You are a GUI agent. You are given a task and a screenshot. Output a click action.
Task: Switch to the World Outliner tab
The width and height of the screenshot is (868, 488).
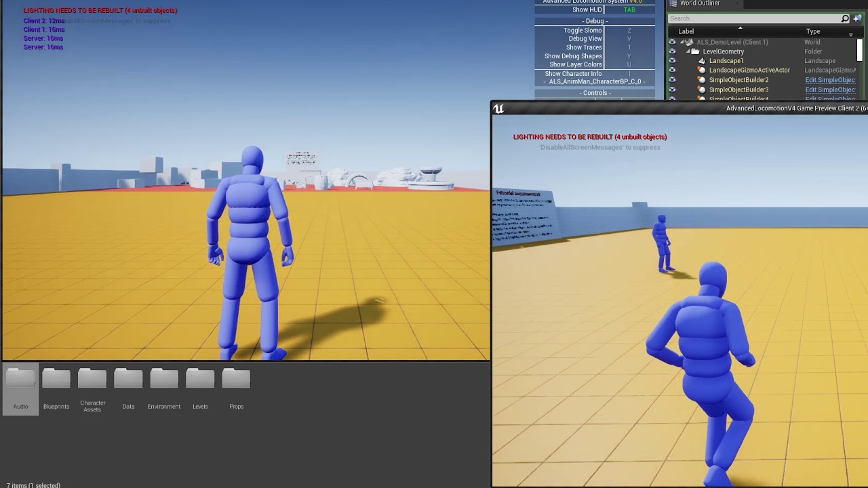705,3
